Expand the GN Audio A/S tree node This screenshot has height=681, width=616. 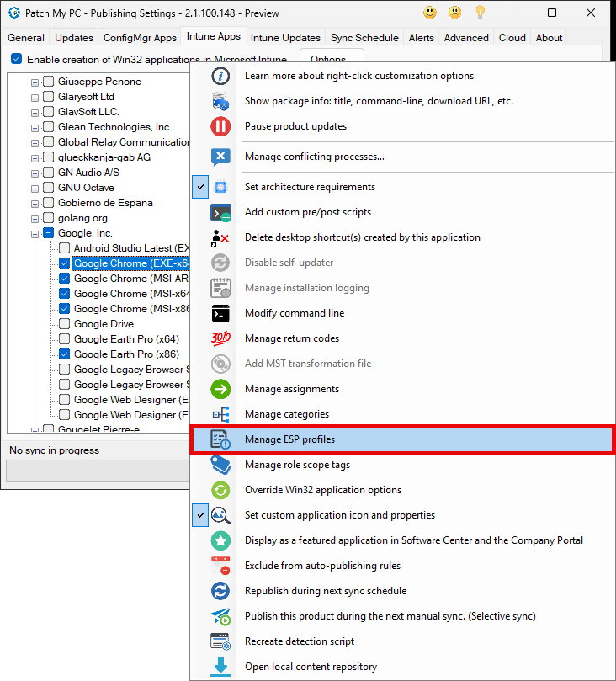pos(35,173)
